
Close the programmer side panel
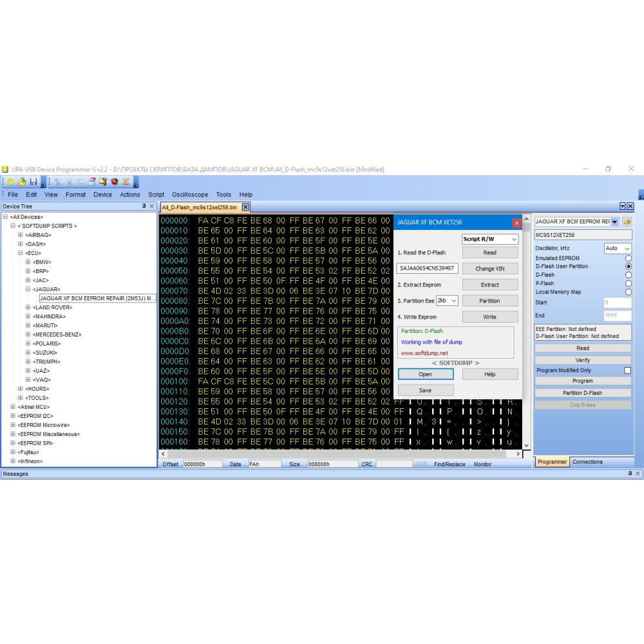[630, 206]
